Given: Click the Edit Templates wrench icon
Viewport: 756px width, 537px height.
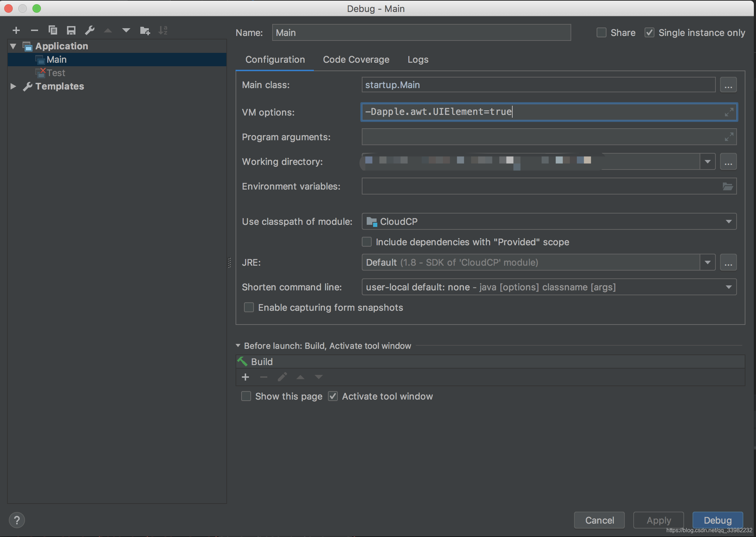Looking at the screenshot, I should coord(90,31).
